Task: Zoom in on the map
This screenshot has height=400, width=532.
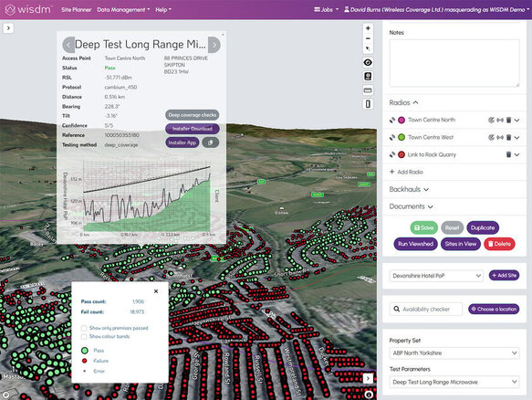Action: point(368,28)
